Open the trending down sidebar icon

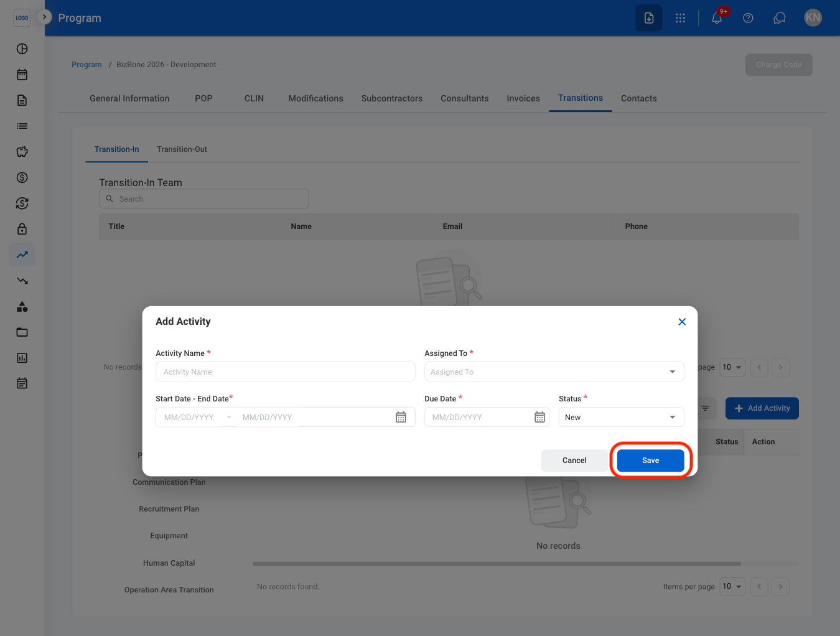point(22,281)
